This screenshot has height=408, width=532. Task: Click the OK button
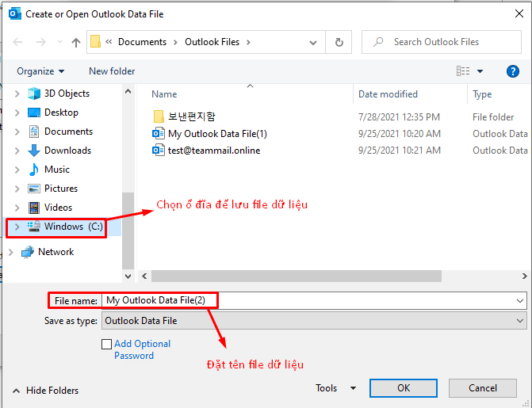pos(404,388)
